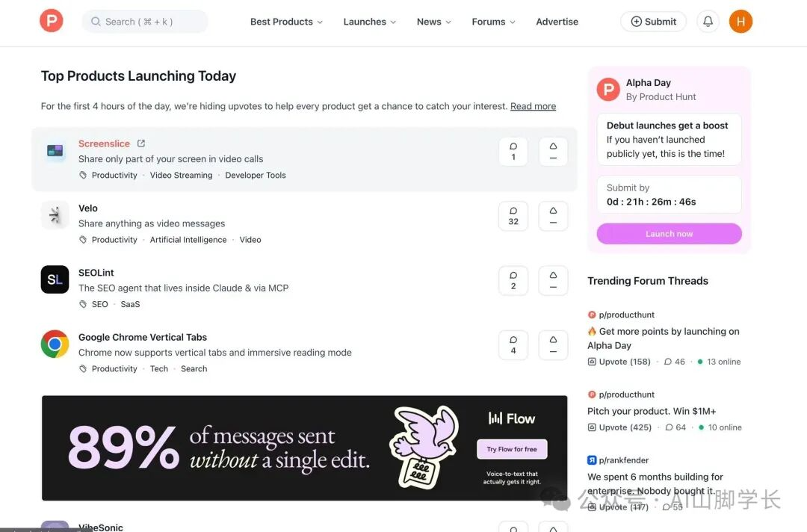807x532 pixels.
Task: Upvote the Screenslice product
Action: 553,152
